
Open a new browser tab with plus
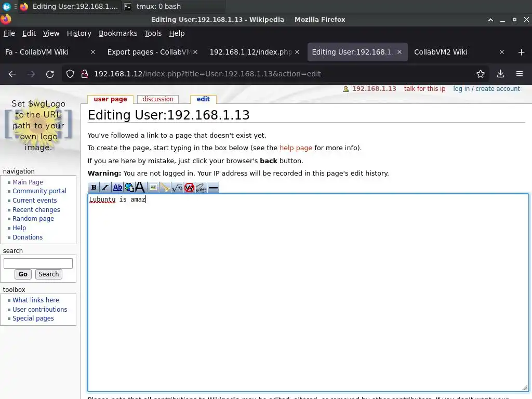tap(522, 52)
